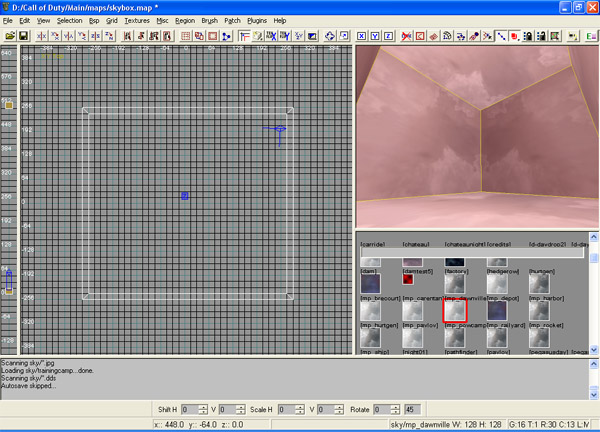This screenshot has height=432, width=600.
Task: Click second open padlock toolbar icon
Action: pyautogui.click(x=541, y=36)
